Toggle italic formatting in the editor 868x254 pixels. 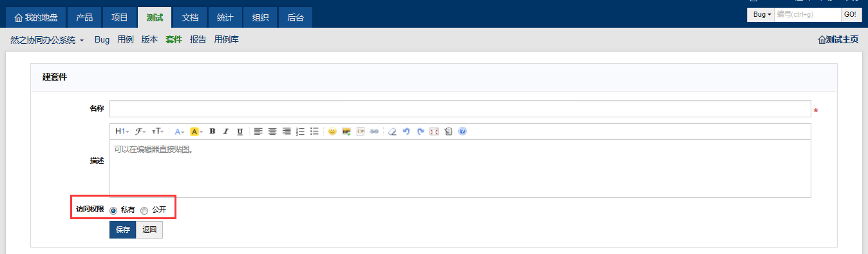pyautogui.click(x=226, y=132)
